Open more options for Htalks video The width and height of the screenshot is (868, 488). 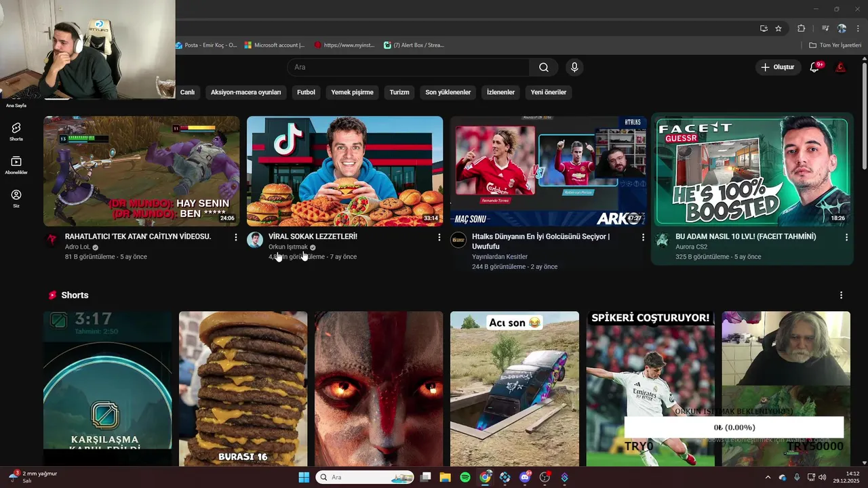click(643, 237)
